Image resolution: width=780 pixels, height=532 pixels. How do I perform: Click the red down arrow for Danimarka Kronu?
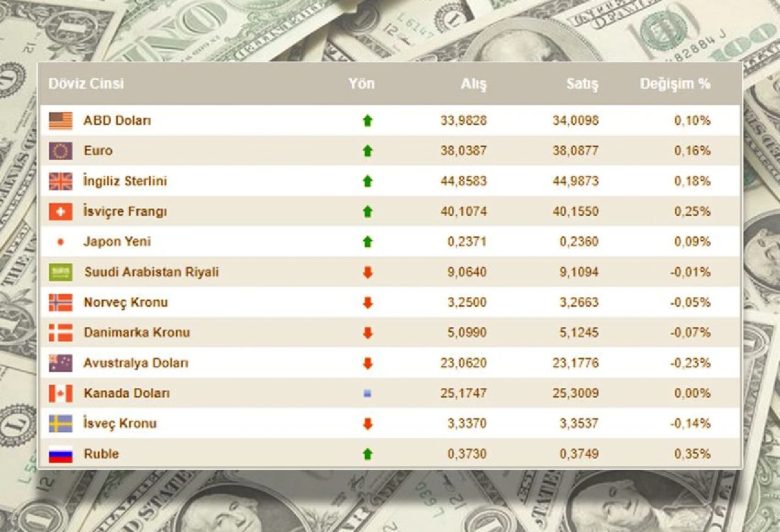[366, 332]
